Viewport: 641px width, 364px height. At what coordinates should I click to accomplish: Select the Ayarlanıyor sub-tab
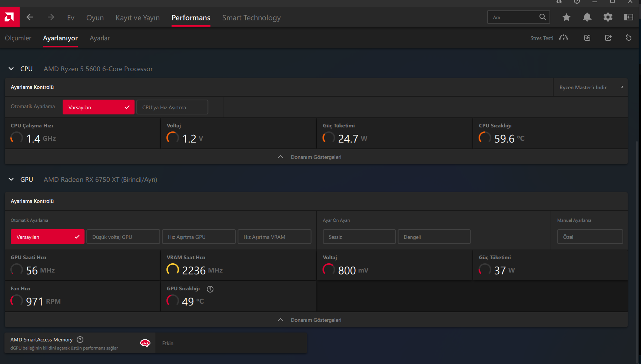point(60,38)
